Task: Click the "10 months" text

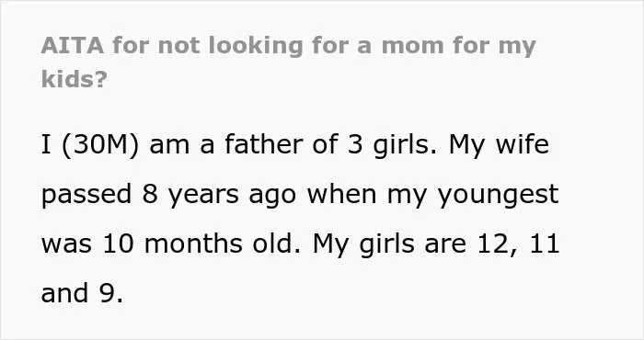Action: click(x=173, y=244)
